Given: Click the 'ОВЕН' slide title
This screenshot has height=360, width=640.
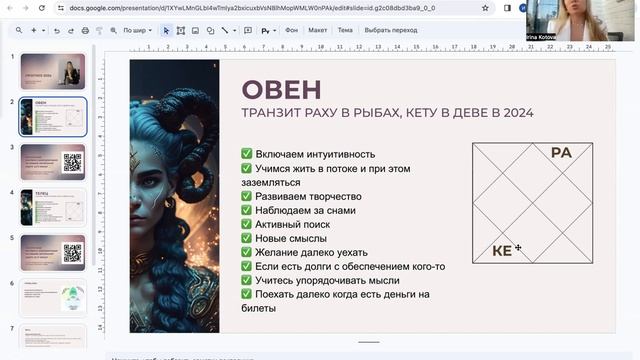Looking at the screenshot, I should 282,90.
